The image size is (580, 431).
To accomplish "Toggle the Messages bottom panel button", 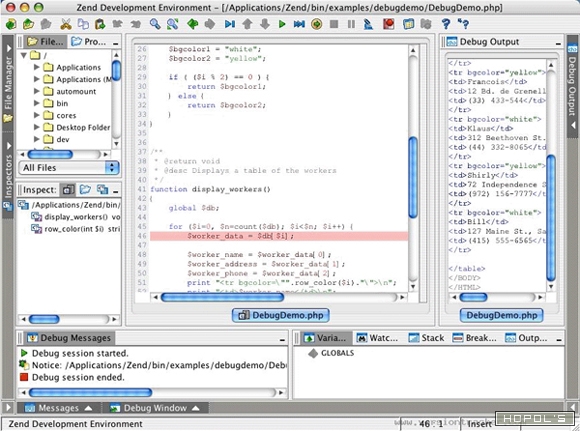I will point(58,408).
